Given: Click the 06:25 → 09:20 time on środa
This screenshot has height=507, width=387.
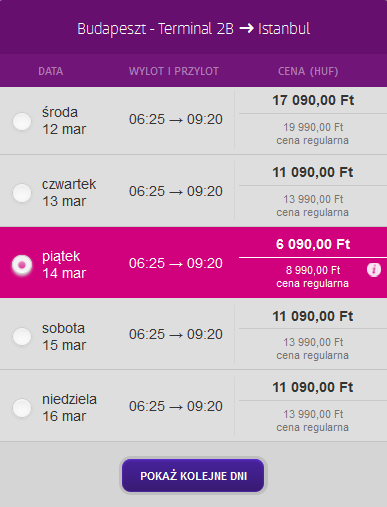Looking at the screenshot, I should point(176,119).
